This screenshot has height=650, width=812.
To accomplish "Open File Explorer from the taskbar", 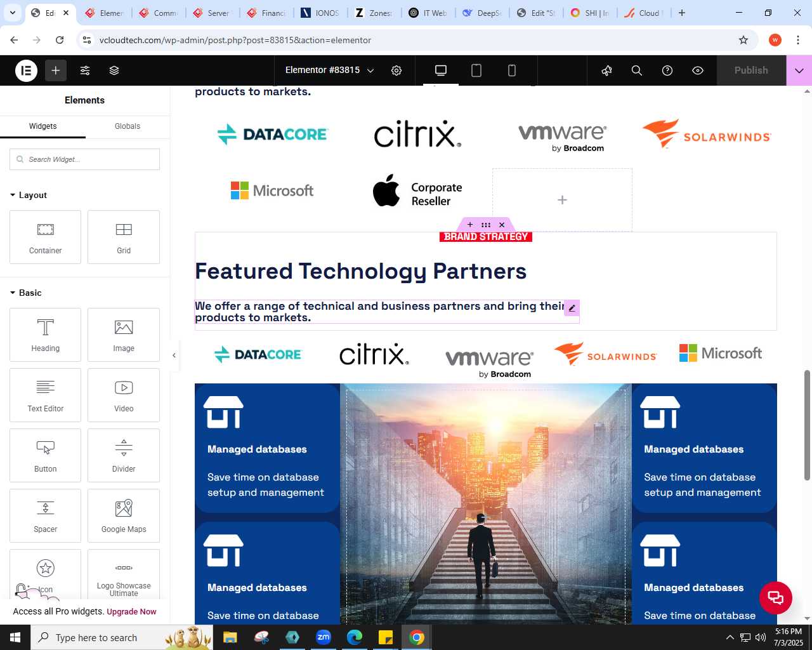I will click(230, 637).
